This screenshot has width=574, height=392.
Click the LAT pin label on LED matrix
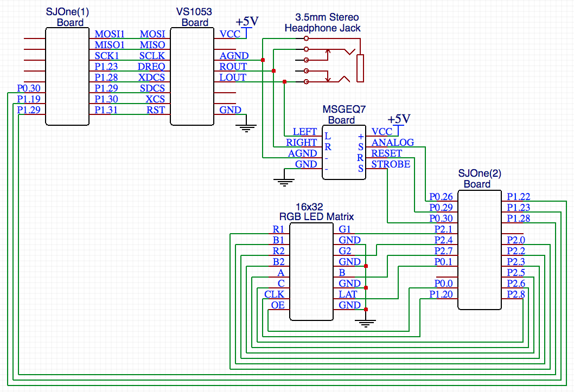tap(348, 294)
